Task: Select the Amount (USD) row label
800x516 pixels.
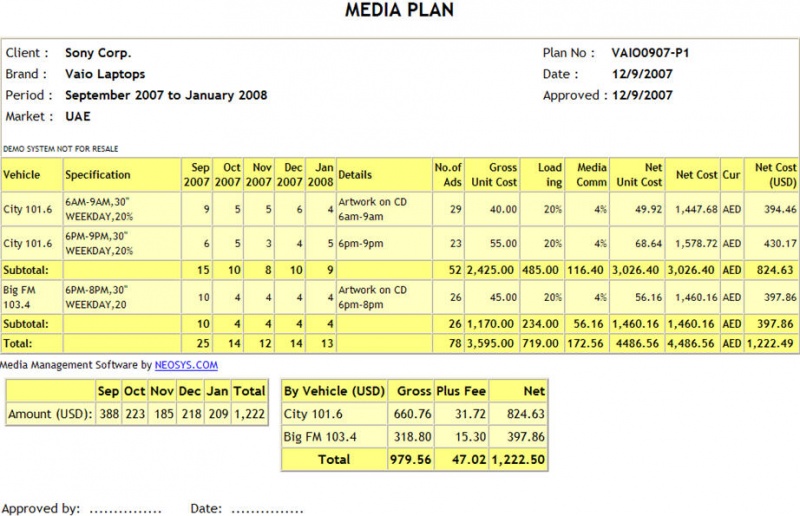Action: click(50, 414)
